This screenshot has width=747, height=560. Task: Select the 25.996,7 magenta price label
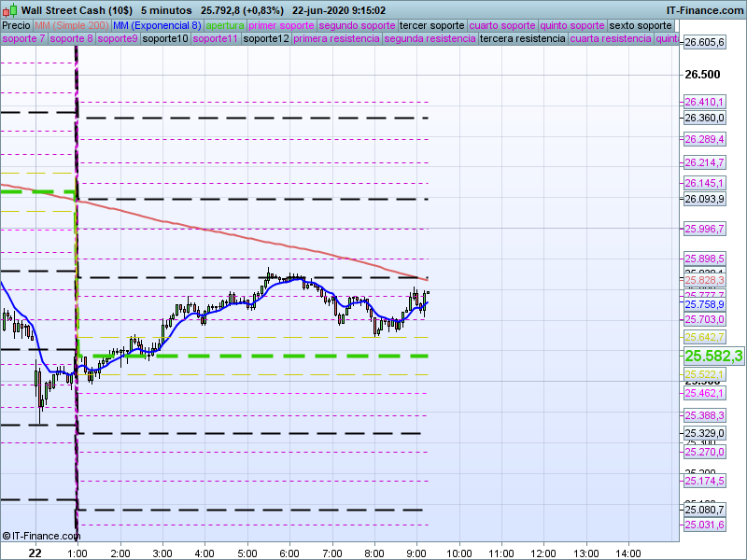tap(704, 229)
